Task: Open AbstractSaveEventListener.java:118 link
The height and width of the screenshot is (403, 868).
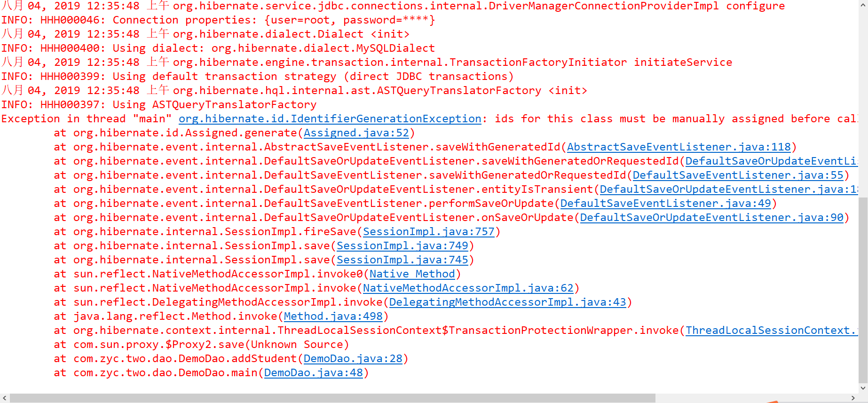Action: 679,147
